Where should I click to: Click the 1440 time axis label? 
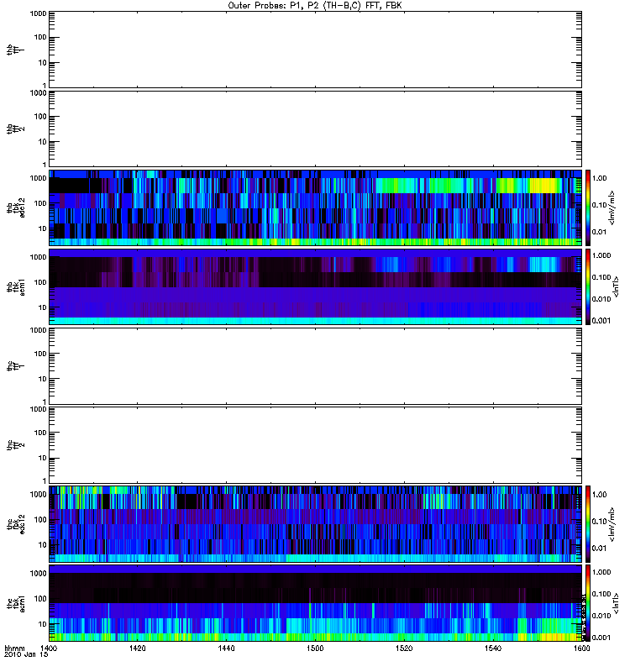(226, 648)
